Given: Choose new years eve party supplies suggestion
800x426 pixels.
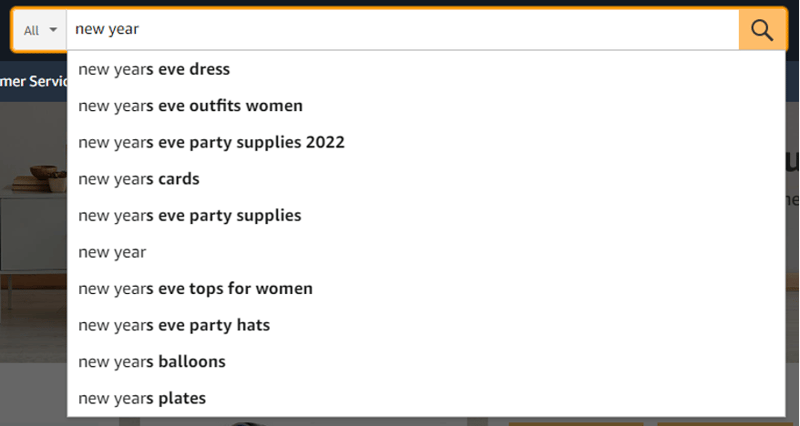Looking at the screenshot, I should (x=426, y=215).
